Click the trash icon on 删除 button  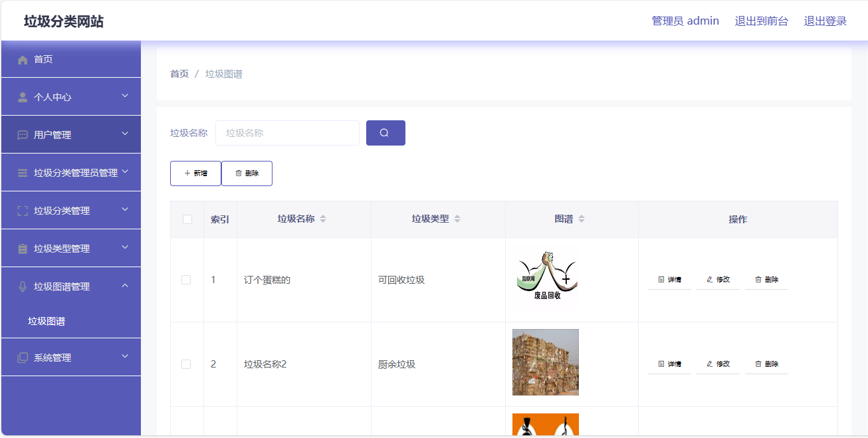(239, 173)
